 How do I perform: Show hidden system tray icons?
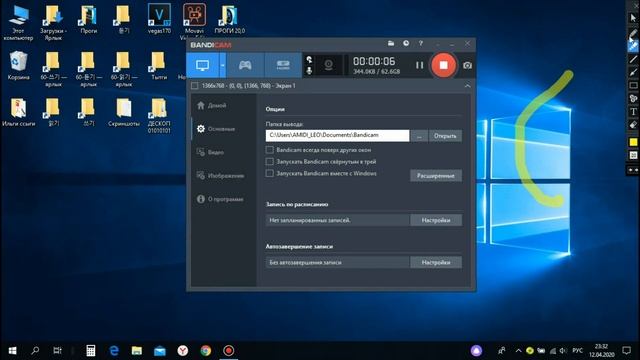[x=518, y=351]
